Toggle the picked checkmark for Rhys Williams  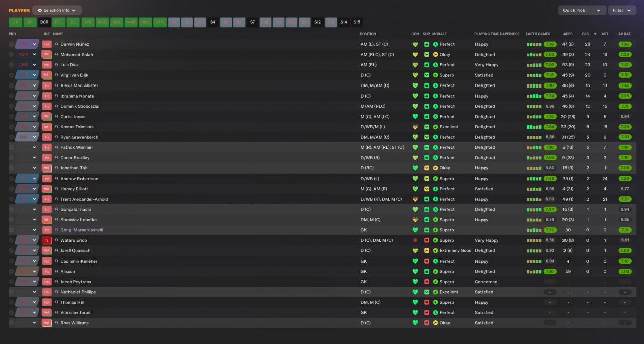(x=11, y=323)
